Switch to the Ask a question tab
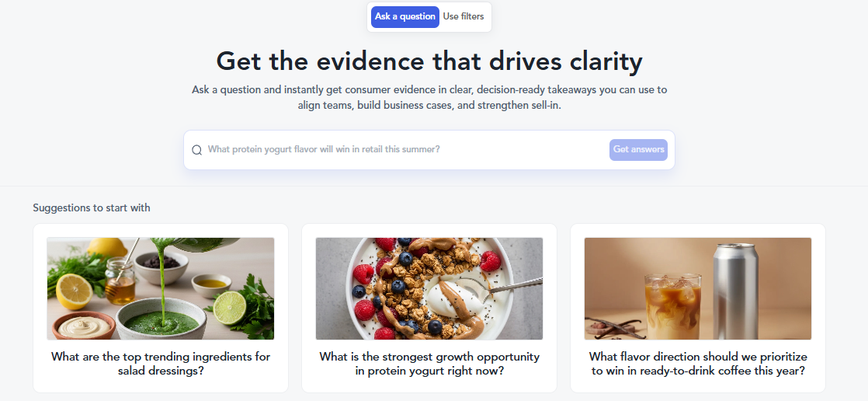868x401 pixels. click(x=404, y=16)
